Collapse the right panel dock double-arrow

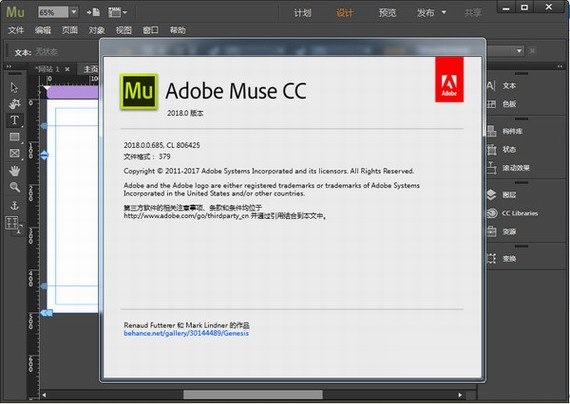click(560, 67)
